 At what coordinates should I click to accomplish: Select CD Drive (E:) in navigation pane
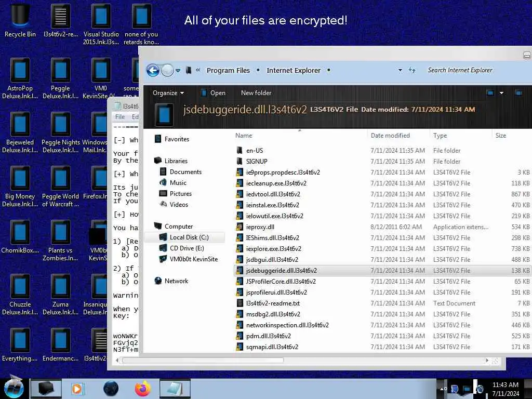pyautogui.click(x=182, y=248)
